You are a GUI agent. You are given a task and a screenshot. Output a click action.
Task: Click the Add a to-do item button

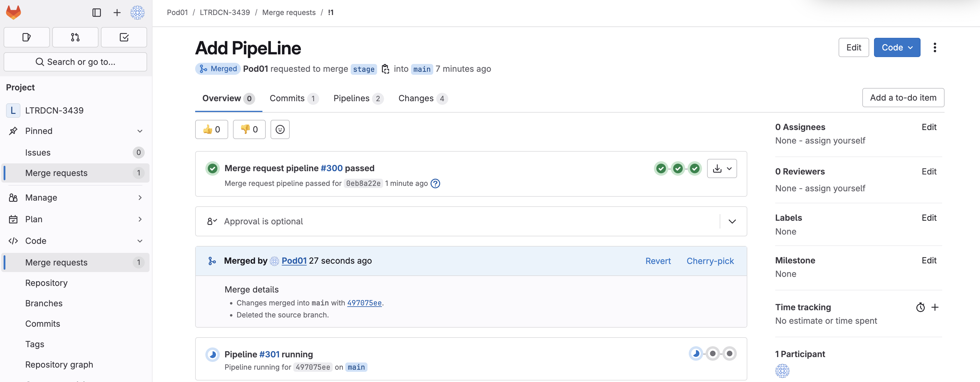(x=903, y=98)
